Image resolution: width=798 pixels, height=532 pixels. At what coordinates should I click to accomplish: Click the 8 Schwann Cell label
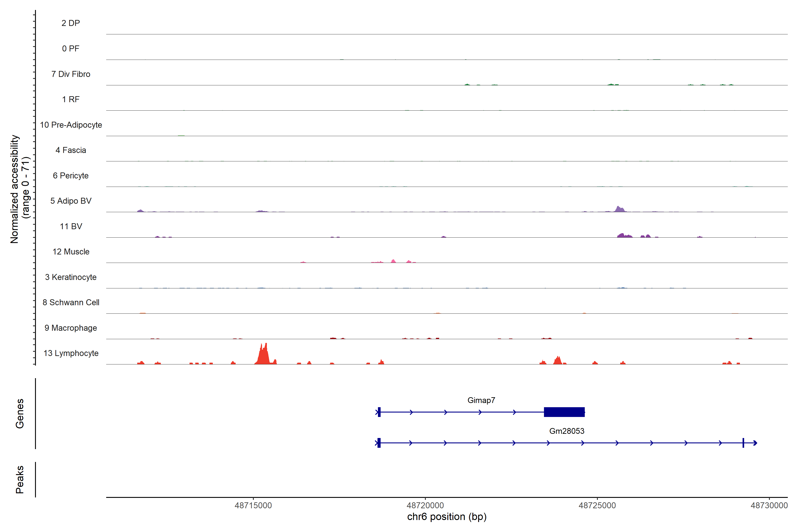[71, 302]
